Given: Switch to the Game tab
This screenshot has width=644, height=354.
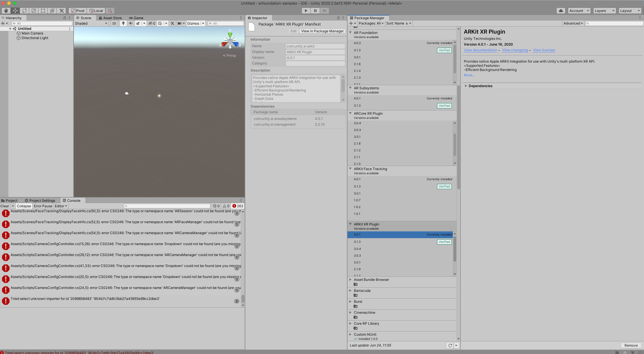Looking at the screenshot, I should [x=136, y=18].
